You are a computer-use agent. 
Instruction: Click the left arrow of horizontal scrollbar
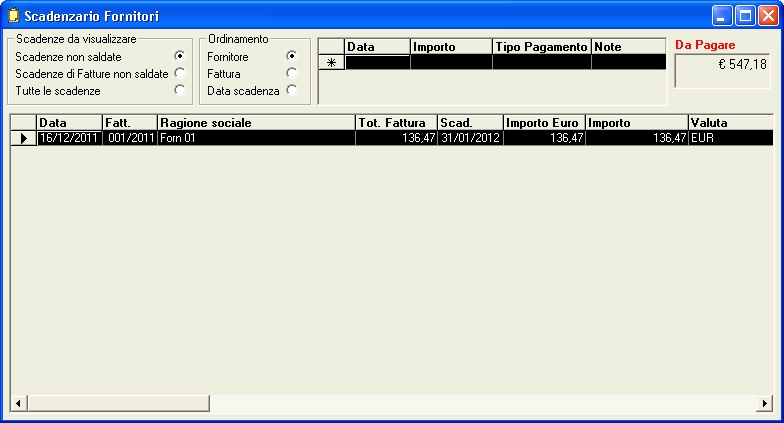(x=18, y=403)
